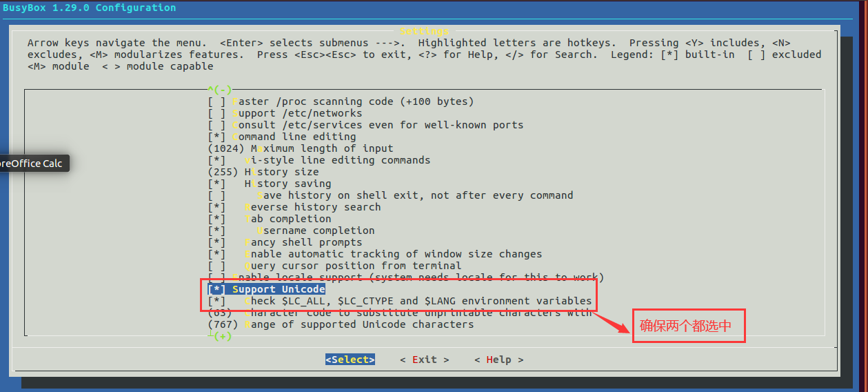Image resolution: width=868 pixels, height=392 pixels.
Task: Select the History size (255) entry
Action: (x=263, y=172)
